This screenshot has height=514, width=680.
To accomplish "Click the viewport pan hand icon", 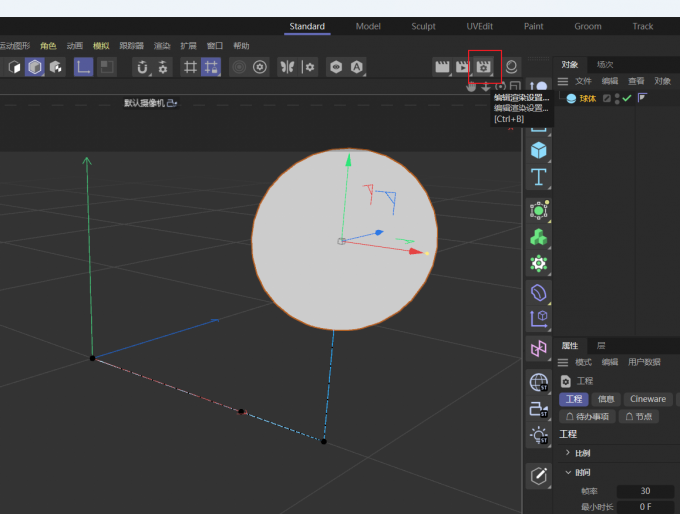I will point(471,87).
